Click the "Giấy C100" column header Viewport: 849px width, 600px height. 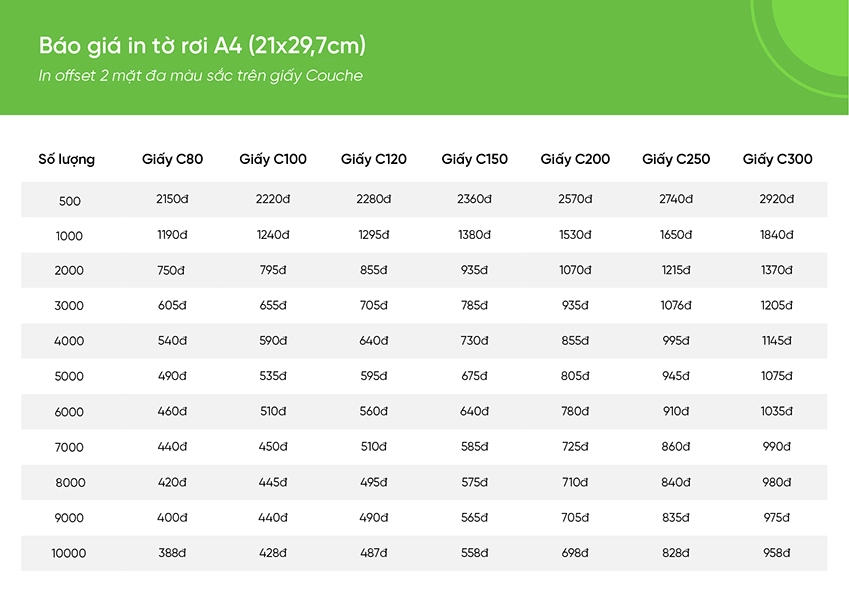coord(273,159)
